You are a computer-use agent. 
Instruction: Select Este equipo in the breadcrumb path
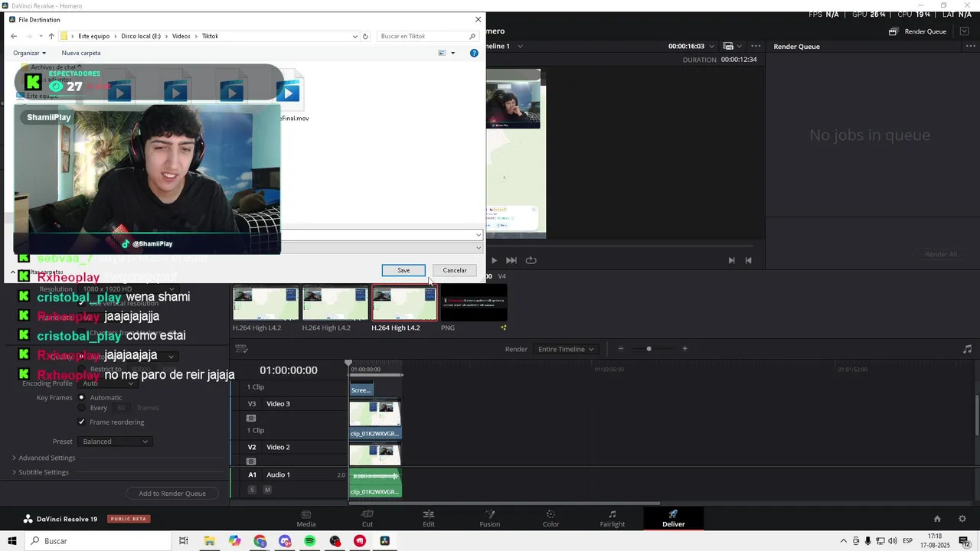94,36
